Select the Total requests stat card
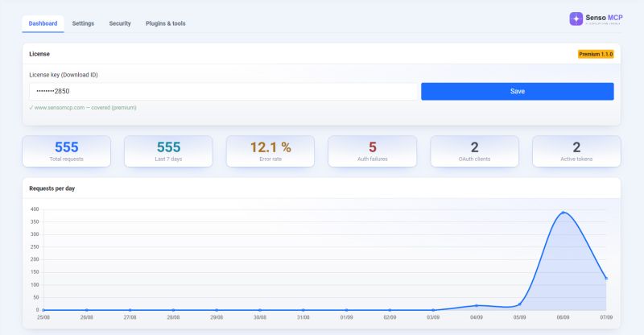The image size is (644, 335). click(x=67, y=151)
